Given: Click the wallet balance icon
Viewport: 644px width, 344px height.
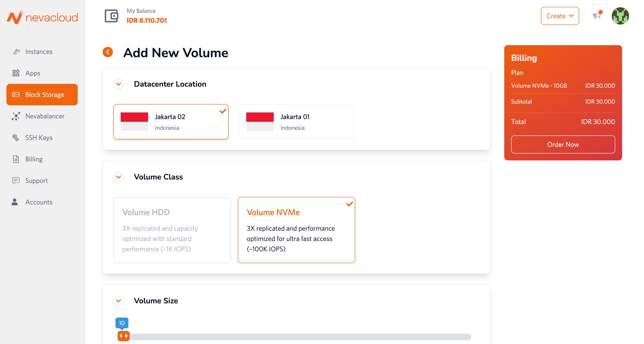Looking at the screenshot, I should (x=111, y=16).
